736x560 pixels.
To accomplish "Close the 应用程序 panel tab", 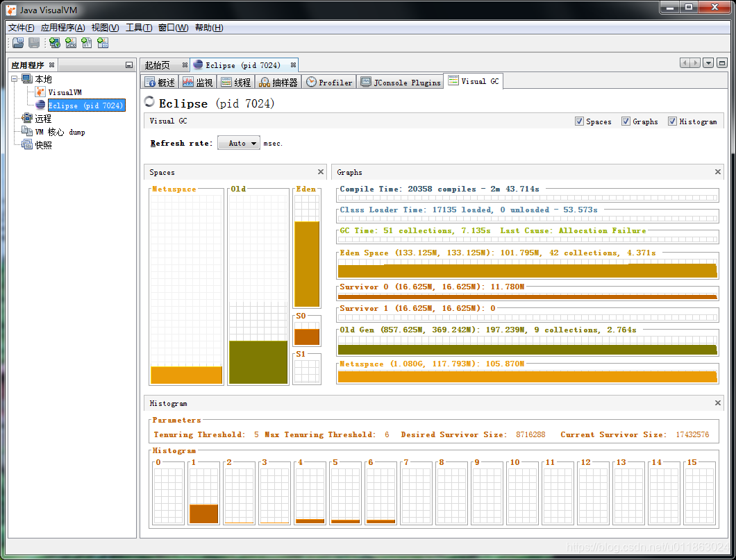I will coord(51,65).
